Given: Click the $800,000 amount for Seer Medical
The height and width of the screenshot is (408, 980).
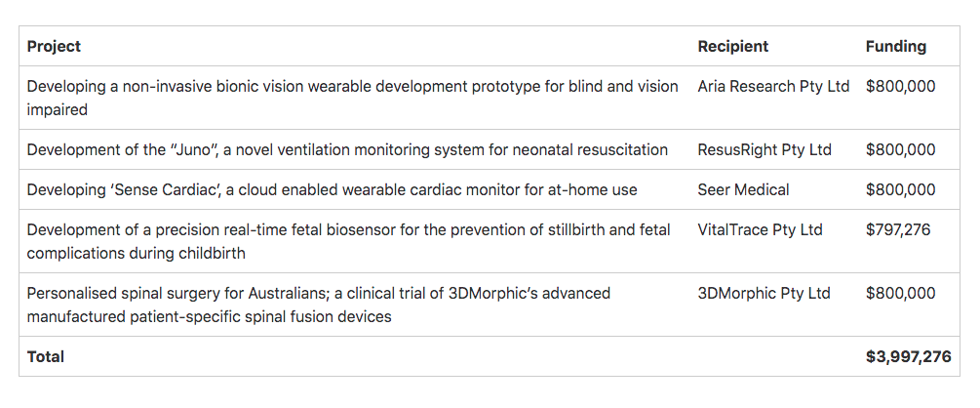Looking at the screenshot, I should click(901, 189).
